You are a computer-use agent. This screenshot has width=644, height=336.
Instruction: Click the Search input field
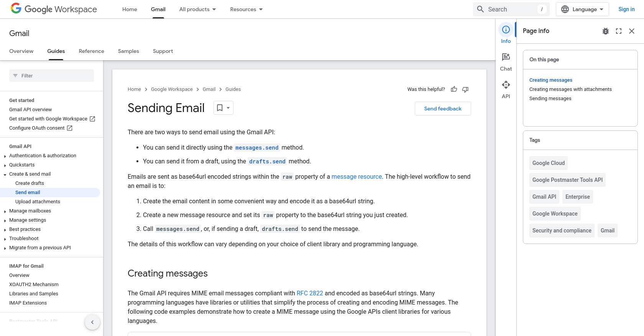(511, 9)
